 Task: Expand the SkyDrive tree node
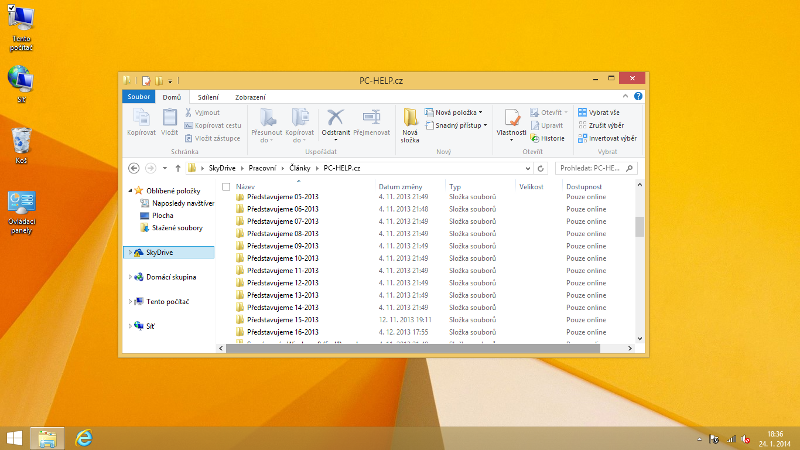coord(131,253)
